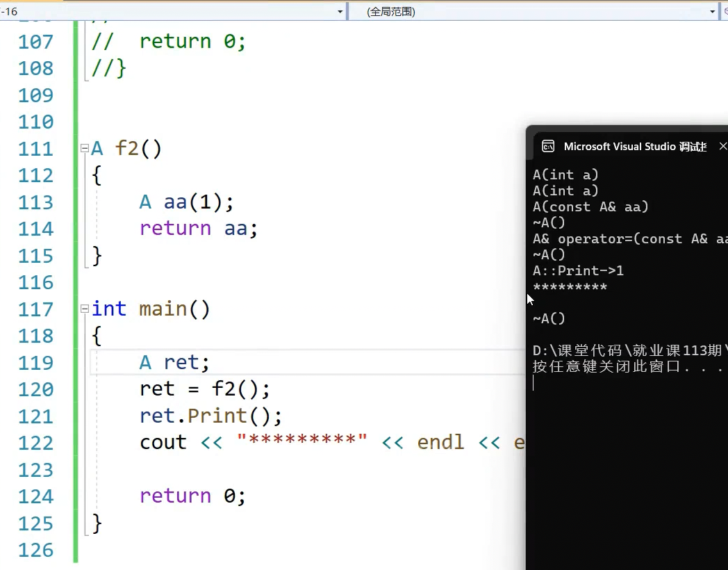Click the 'return aa;' statement
The image size is (728, 570).
198,229
